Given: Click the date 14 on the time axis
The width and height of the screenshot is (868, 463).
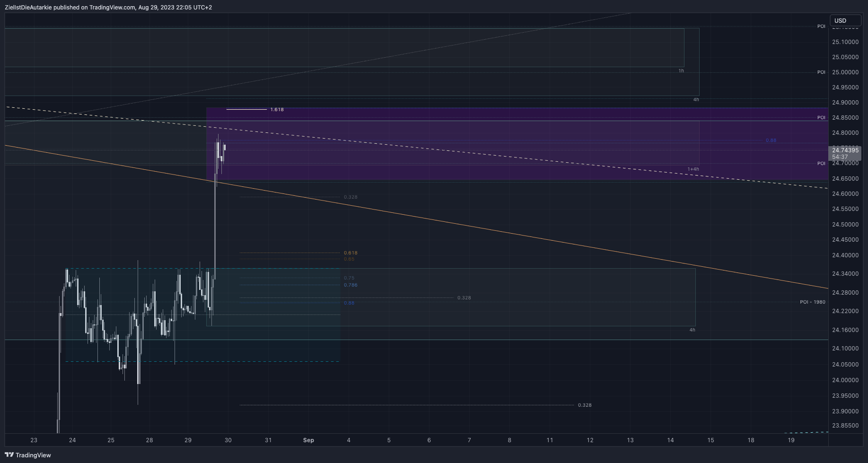Looking at the screenshot, I should point(670,440).
